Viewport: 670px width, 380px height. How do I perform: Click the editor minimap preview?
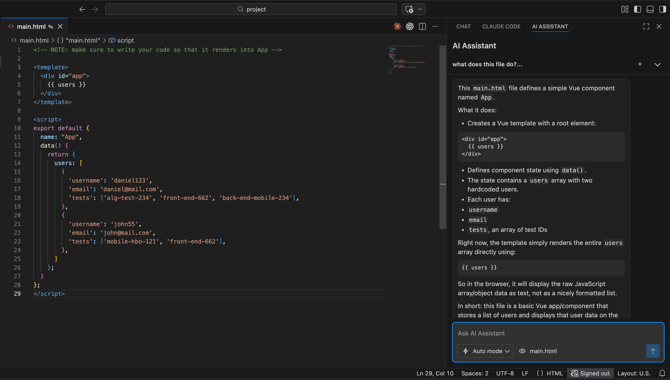[407, 59]
